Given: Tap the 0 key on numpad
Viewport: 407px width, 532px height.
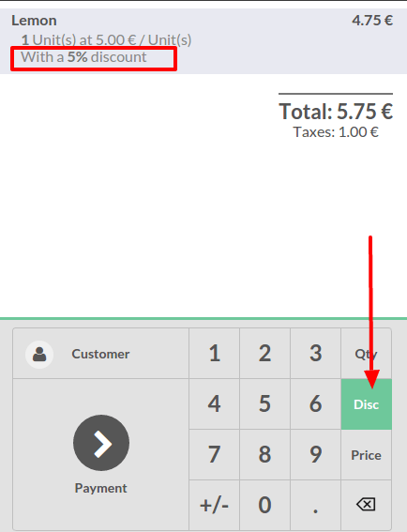Looking at the screenshot, I should [264, 505].
